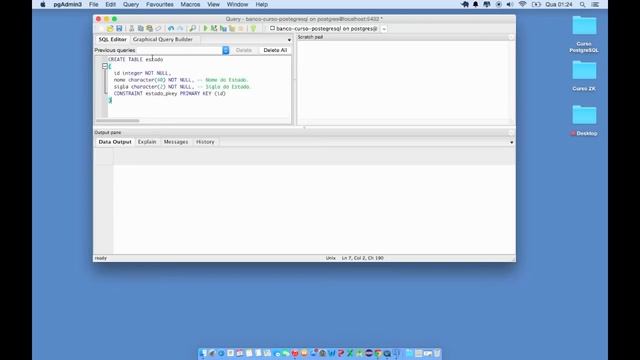Open the Macros menu
Image resolution: width=640 pixels, height=360 pixels.
coord(190,4)
